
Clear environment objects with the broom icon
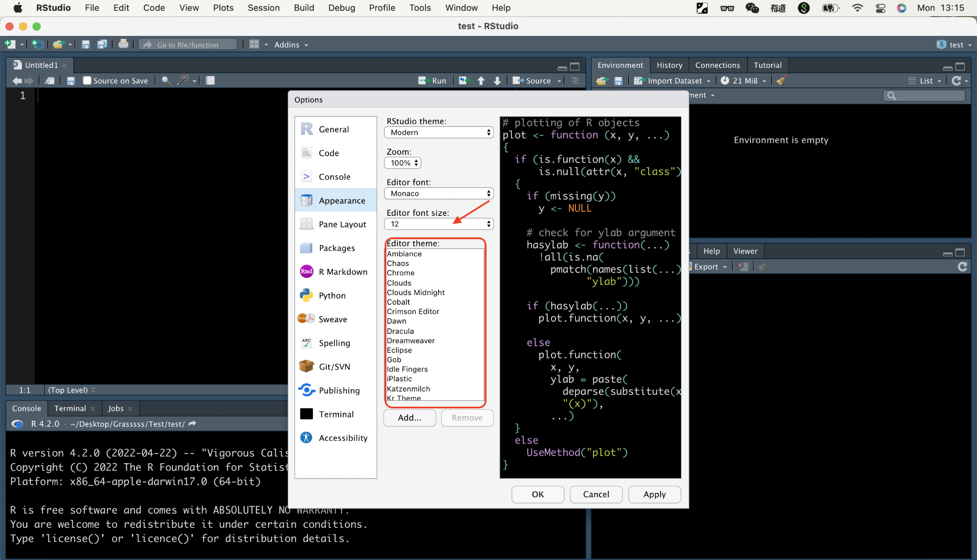coord(781,81)
